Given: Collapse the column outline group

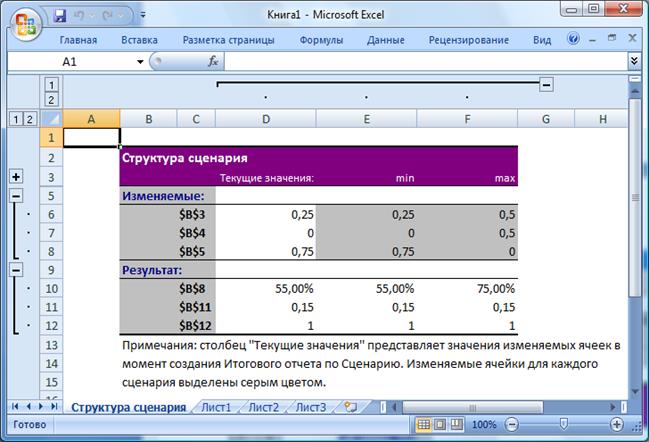Looking at the screenshot, I should [546, 85].
